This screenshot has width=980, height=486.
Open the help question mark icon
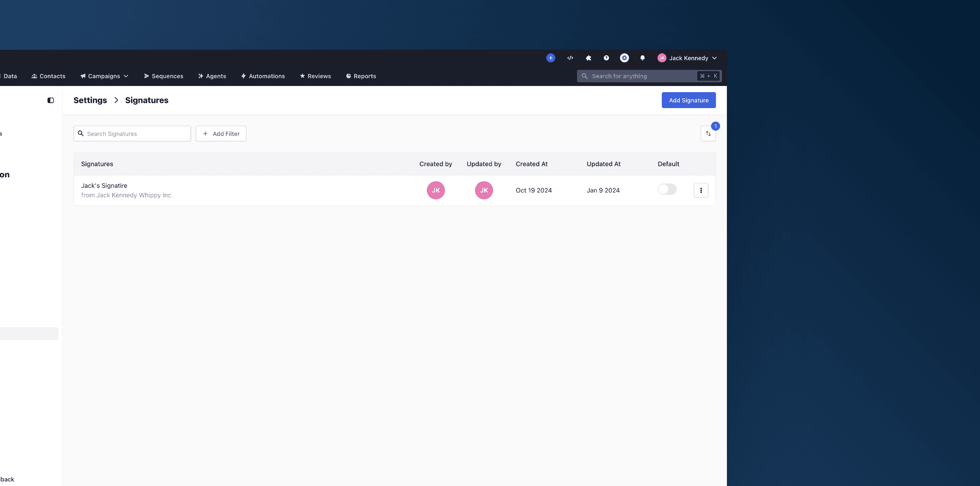pyautogui.click(x=606, y=58)
